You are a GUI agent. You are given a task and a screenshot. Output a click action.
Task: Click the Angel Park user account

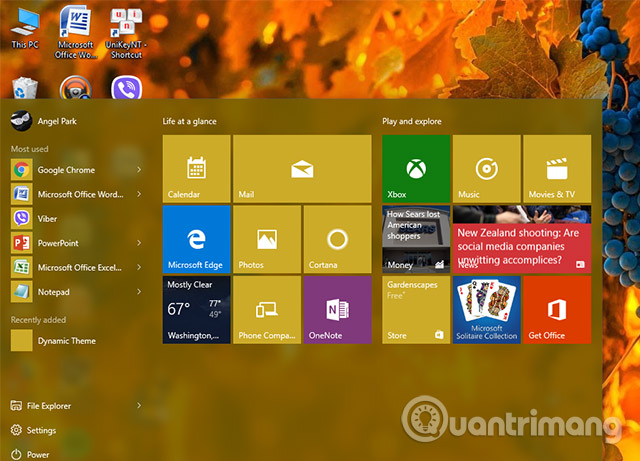pyautogui.click(x=44, y=121)
